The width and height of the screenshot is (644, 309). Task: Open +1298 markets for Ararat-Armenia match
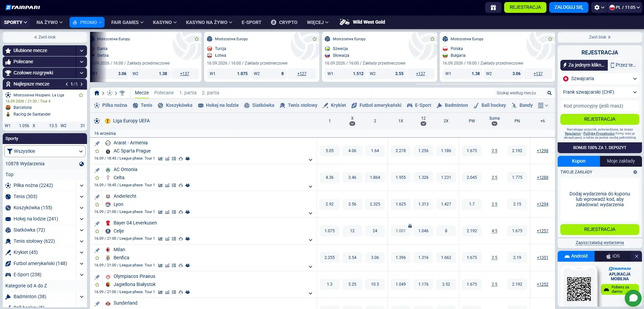point(542,151)
